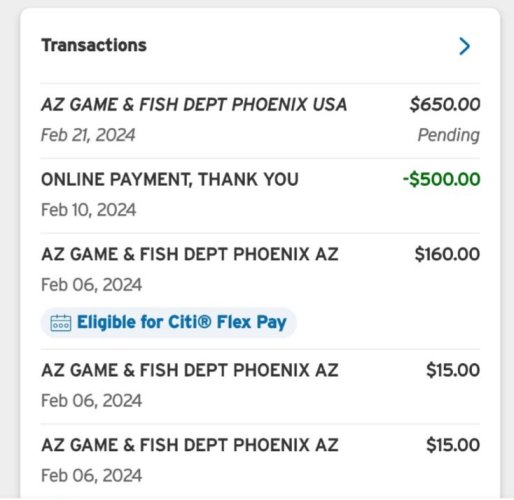Image resolution: width=514 pixels, height=500 pixels.
Task: Select the $160.00 amount
Action: click(447, 254)
